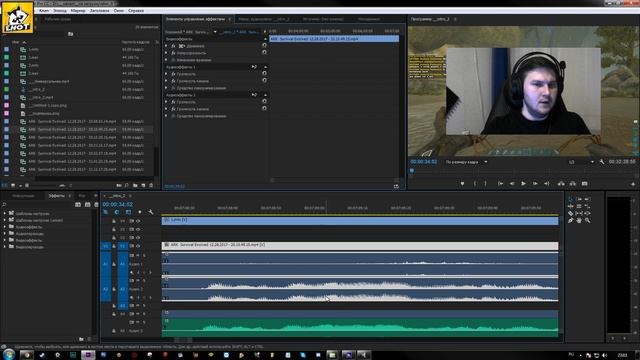Export frame with camera icon
This screenshot has height=360, width=640.
point(584,184)
